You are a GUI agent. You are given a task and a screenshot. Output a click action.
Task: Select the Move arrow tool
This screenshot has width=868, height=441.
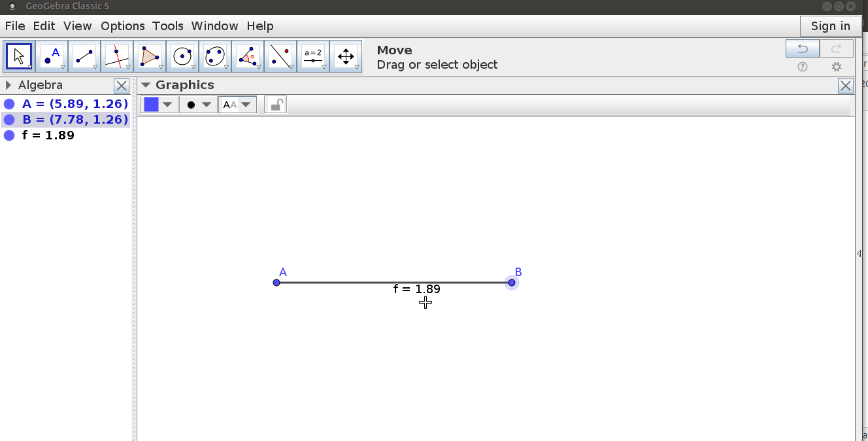click(19, 57)
